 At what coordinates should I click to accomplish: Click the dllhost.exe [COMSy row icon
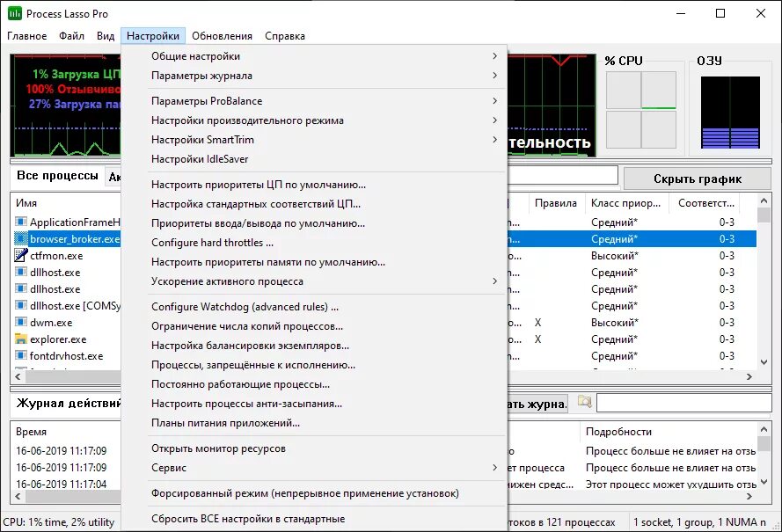coord(21,305)
